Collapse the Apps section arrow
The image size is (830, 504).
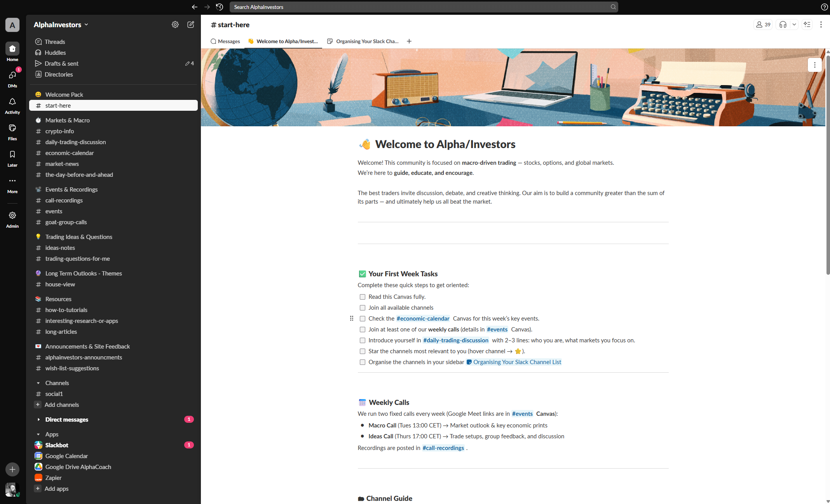tap(38, 434)
